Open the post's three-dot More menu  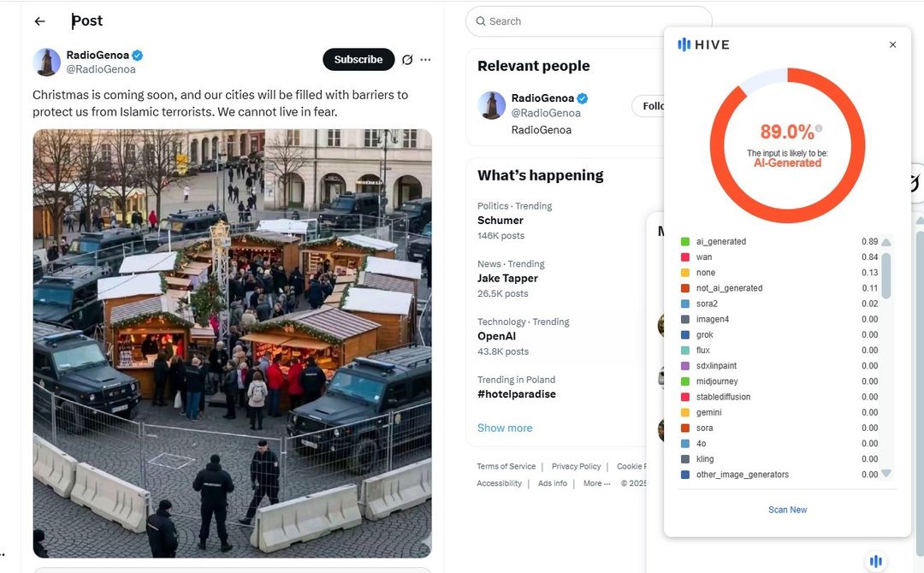(x=425, y=60)
